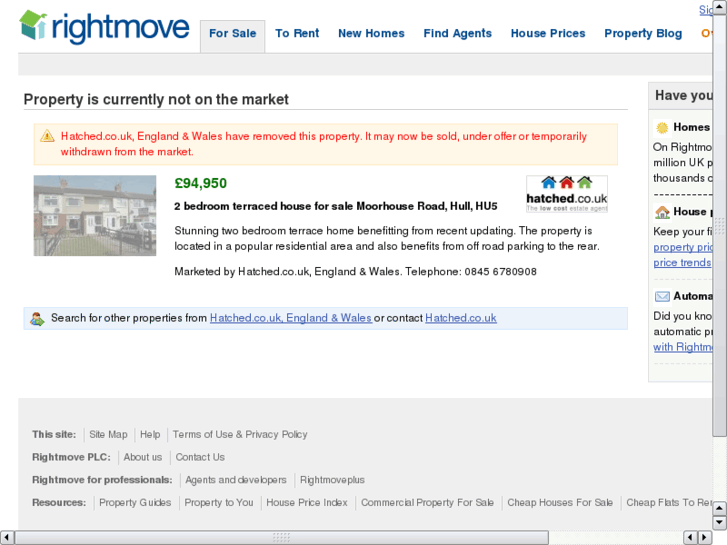Screen dimensions: 727x545
Task: Open Agents and developers link
Action: point(236,480)
